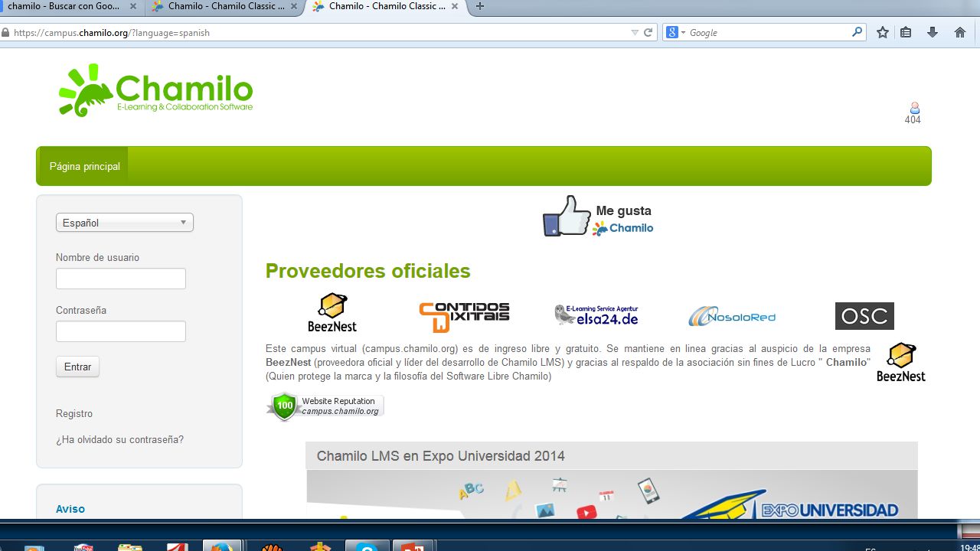Click the search magnifier icon
Image resolution: width=980 pixels, height=551 pixels.
tap(857, 32)
